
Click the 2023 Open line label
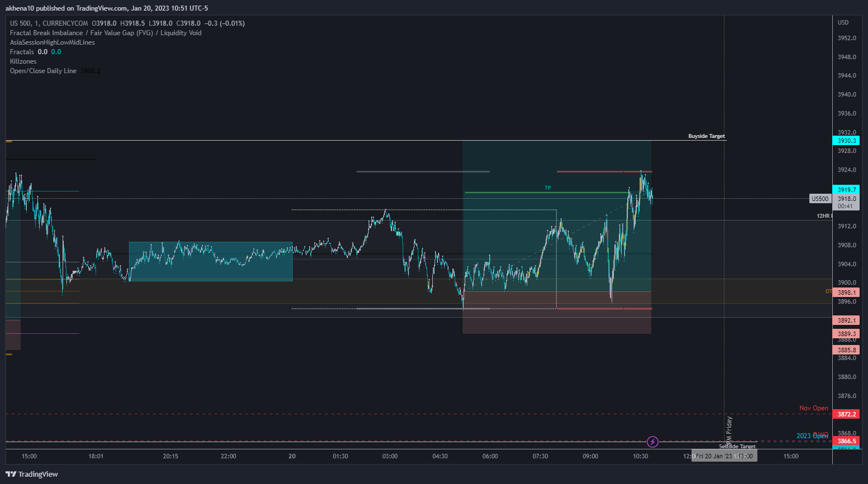tap(812, 436)
